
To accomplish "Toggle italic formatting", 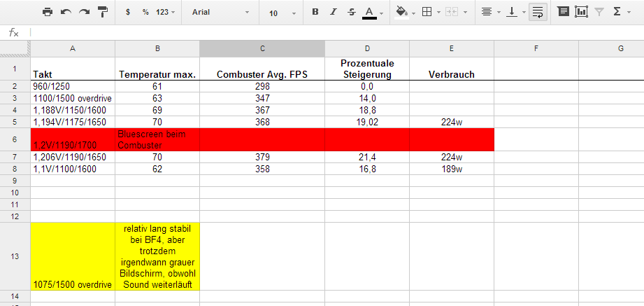I will 334,12.
